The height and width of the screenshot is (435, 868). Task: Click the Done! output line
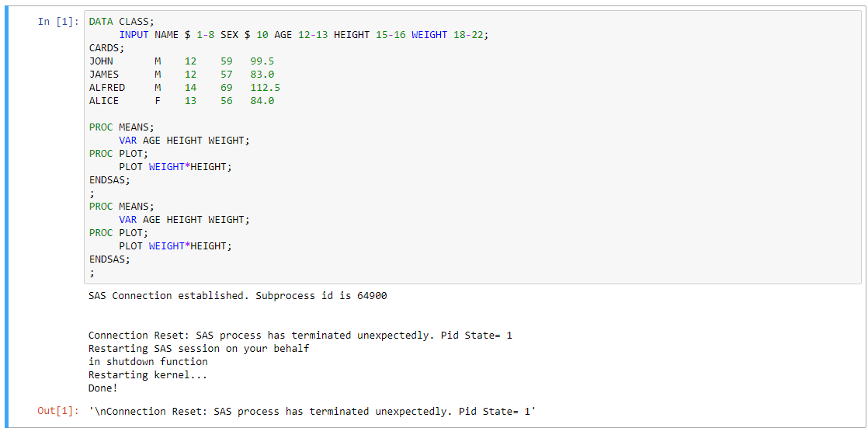pyautogui.click(x=103, y=388)
